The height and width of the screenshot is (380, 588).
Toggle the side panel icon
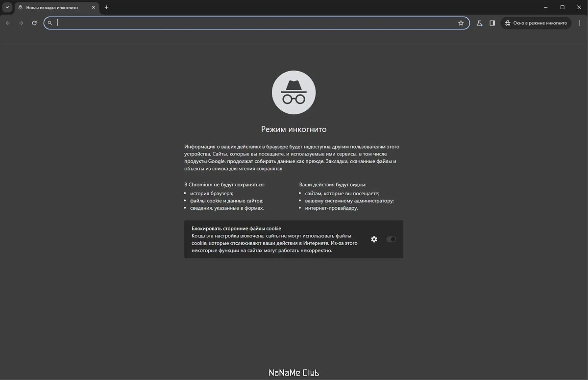492,23
